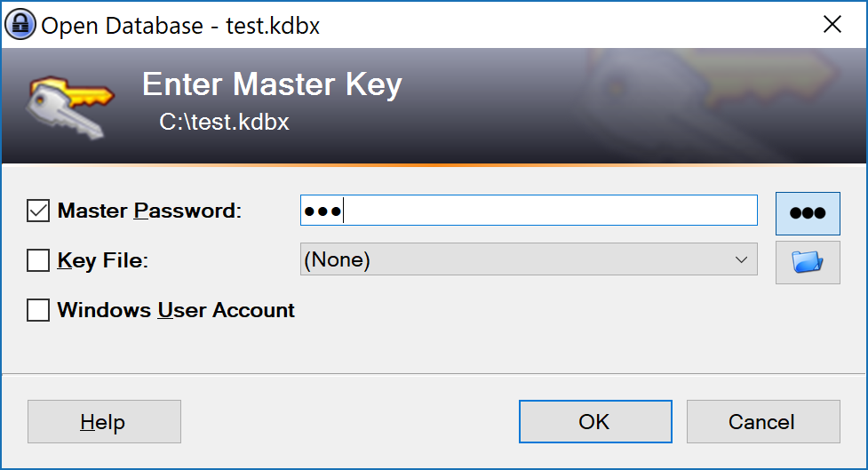Click the C:\test.kdbx file path text
868x470 pixels.
tap(224, 122)
